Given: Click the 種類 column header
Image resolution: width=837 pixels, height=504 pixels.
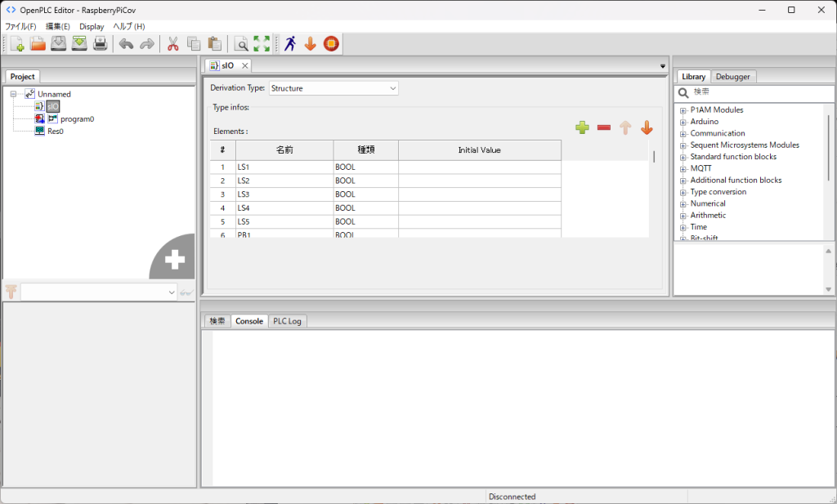Looking at the screenshot, I should coord(365,149).
